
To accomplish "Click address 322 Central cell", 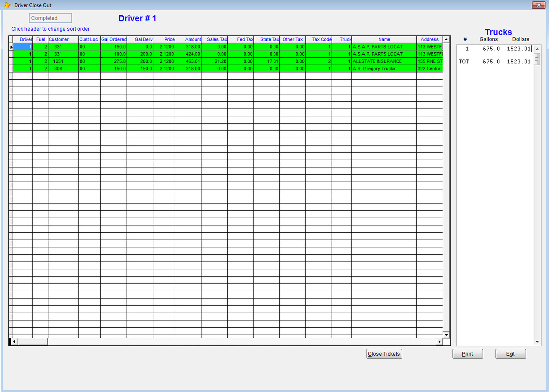I will (430, 69).
